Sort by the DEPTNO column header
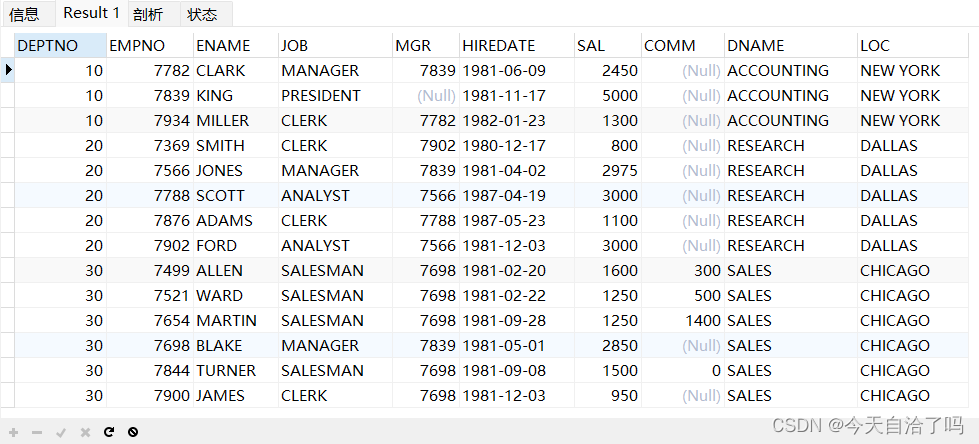979x444 pixels. pos(61,46)
